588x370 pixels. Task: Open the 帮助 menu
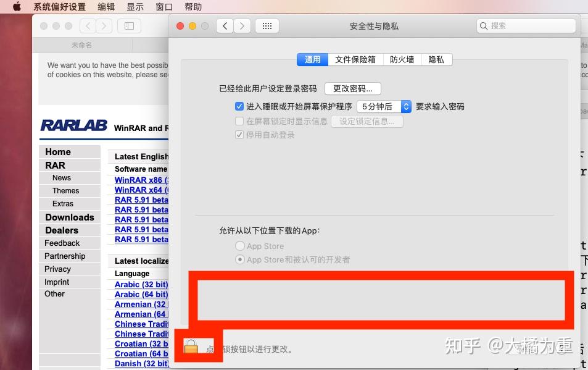pos(192,7)
